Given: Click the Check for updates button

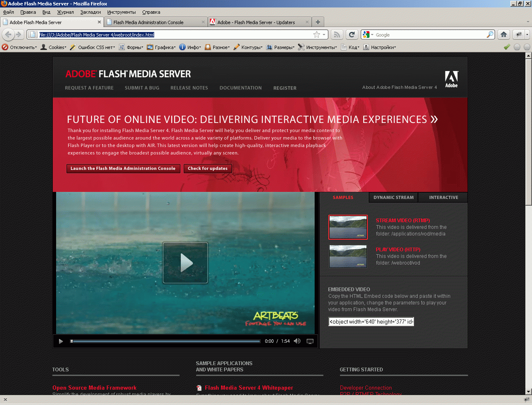Looking at the screenshot, I should (x=208, y=168).
